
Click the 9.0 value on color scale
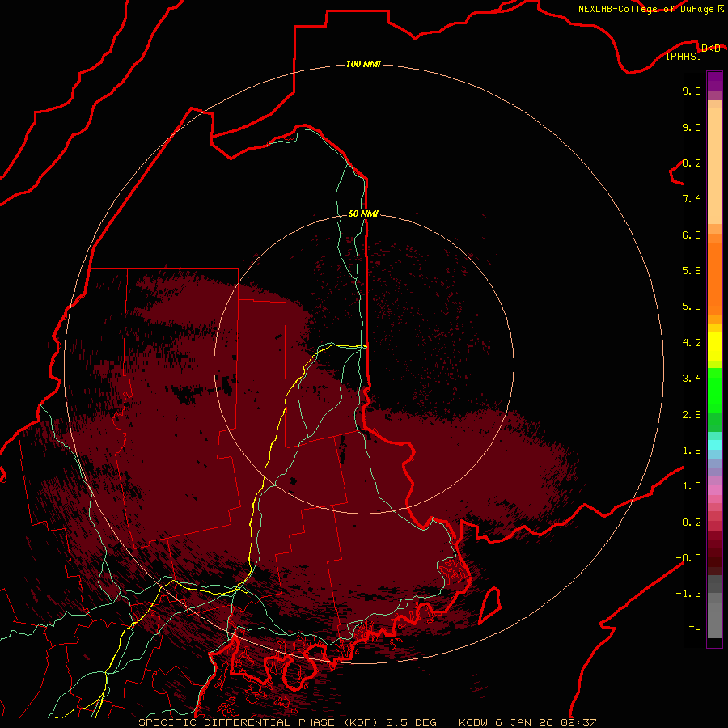pyautogui.click(x=692, y=127)
